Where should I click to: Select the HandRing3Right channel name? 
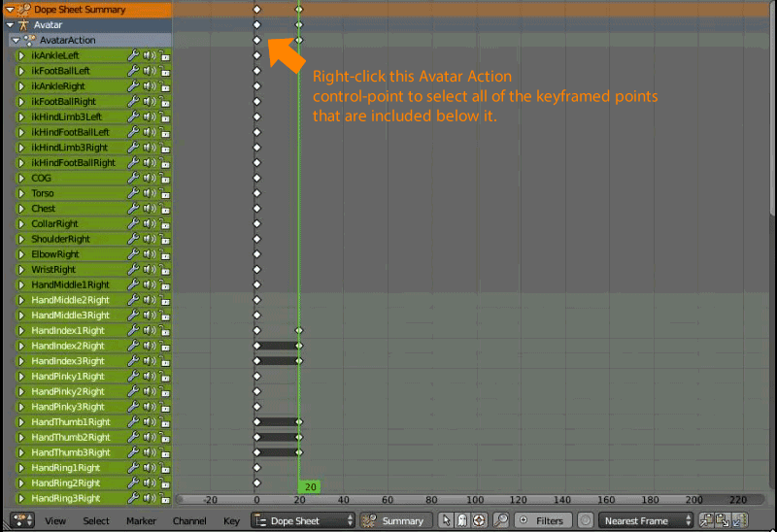pos(65,498)
